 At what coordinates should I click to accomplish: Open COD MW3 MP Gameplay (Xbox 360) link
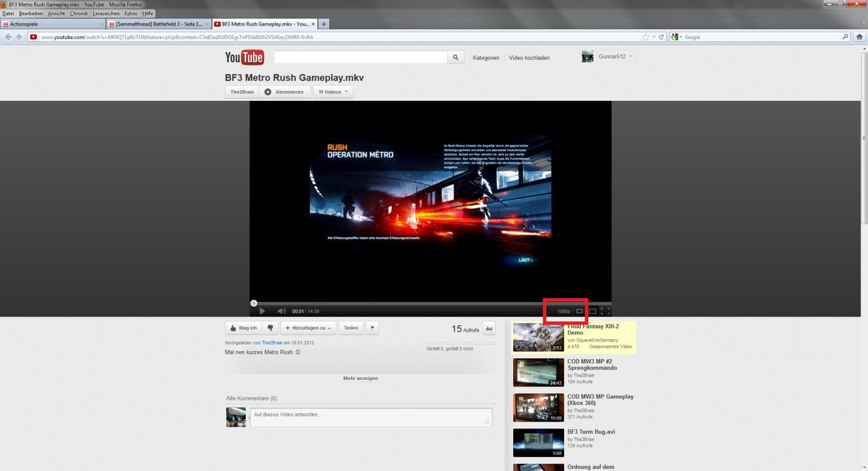[x=601, y=399]
